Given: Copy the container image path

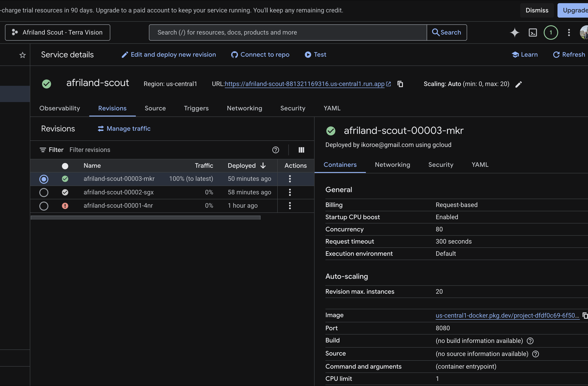Looking at the screenshot, I should (x=585, y=315).
